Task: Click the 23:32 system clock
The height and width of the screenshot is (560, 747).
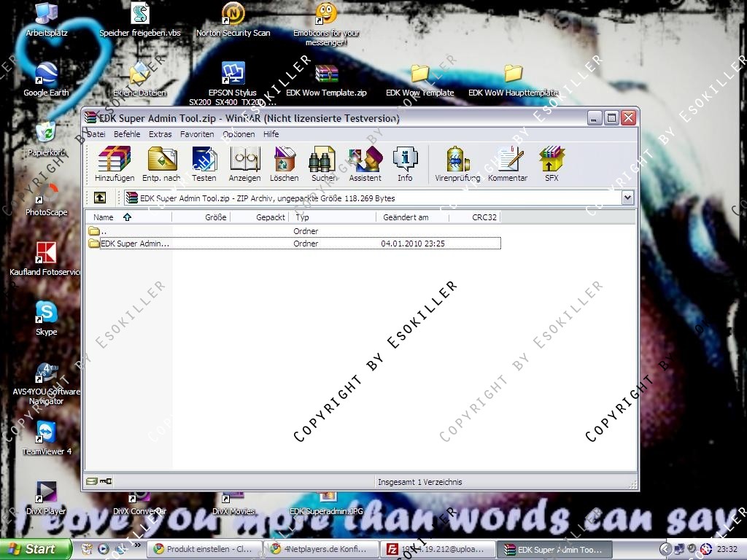Action: pos(727,549)
